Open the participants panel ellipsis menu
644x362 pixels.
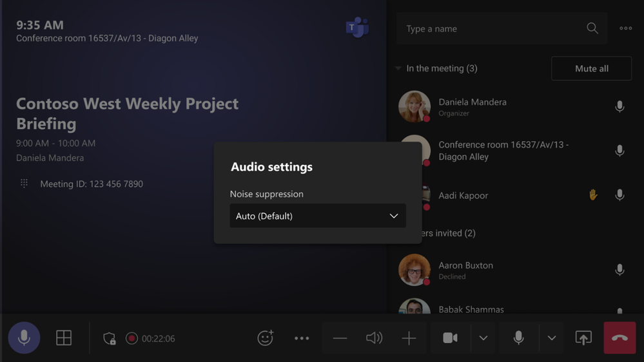[625, 28]
